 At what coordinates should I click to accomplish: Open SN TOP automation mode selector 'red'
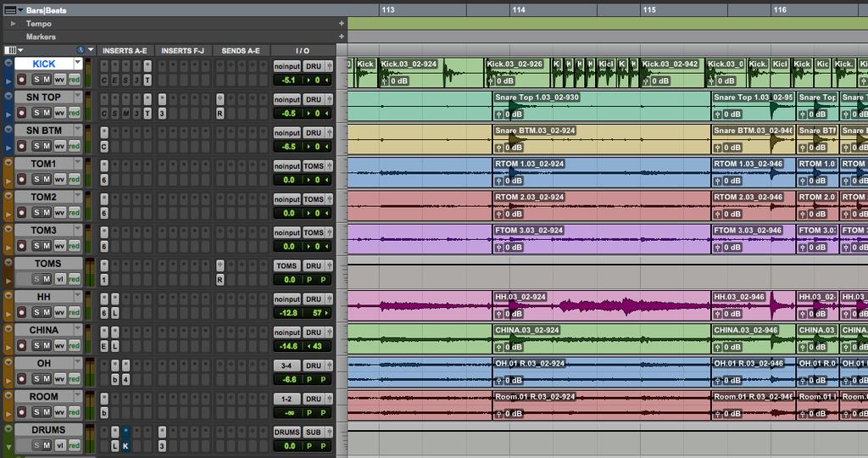[x=75, y=113]
